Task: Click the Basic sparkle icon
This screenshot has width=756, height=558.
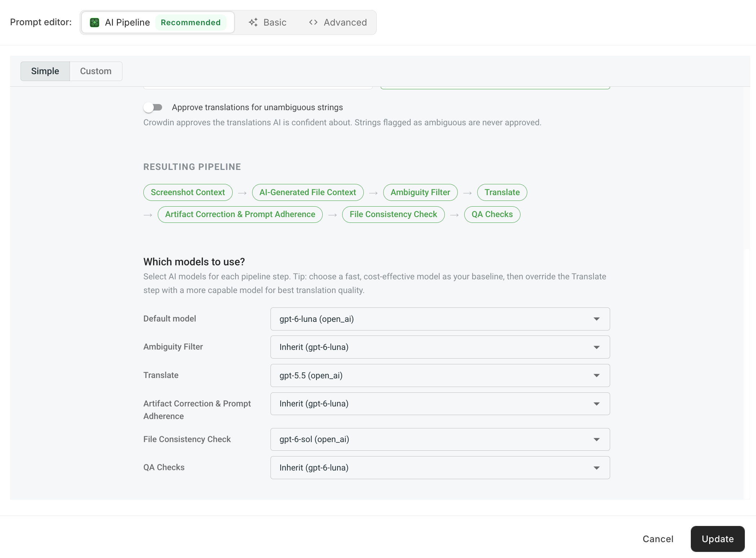Action: click(253, 22)
